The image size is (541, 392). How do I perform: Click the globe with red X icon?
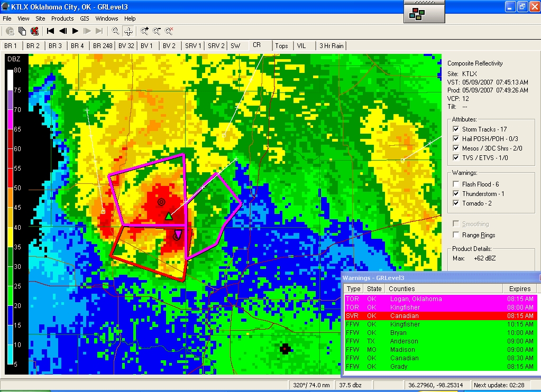tap(34, 31)
